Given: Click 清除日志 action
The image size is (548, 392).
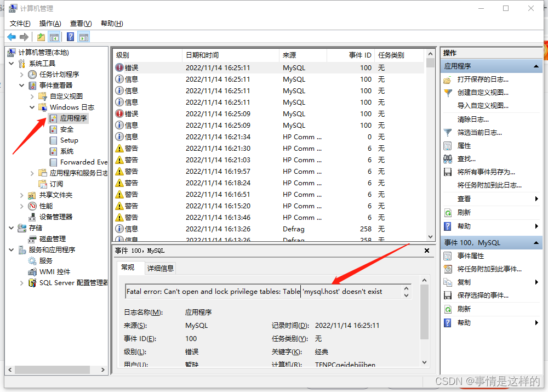Looking at the screenshot, I should 473,119.
